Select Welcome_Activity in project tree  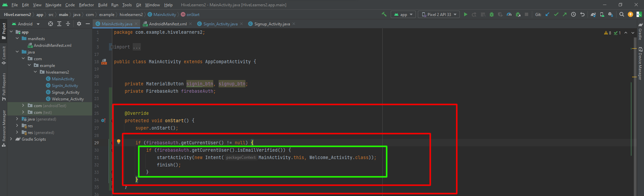pyautogui.click(x=68, y=99)
